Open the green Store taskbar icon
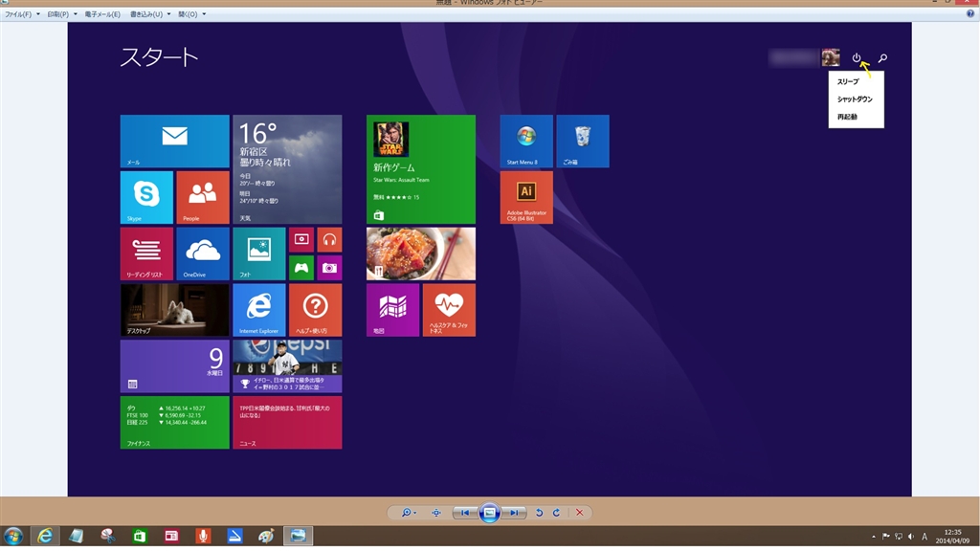980x551 pixels. [x=140, y=536]
